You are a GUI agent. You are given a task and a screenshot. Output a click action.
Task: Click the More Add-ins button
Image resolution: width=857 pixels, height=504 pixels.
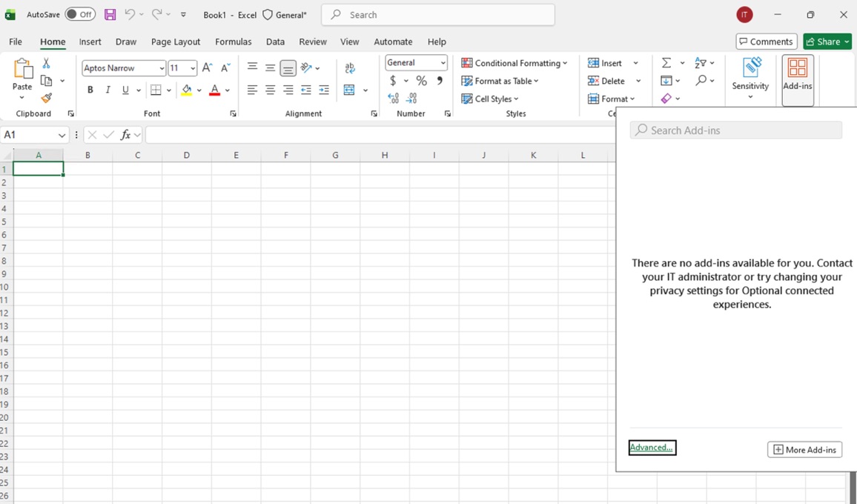click(x=804, y=450)
